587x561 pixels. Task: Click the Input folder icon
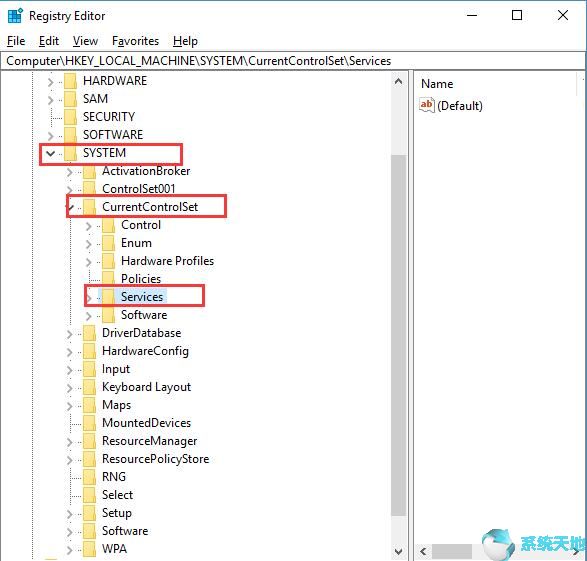click(90, 369)
